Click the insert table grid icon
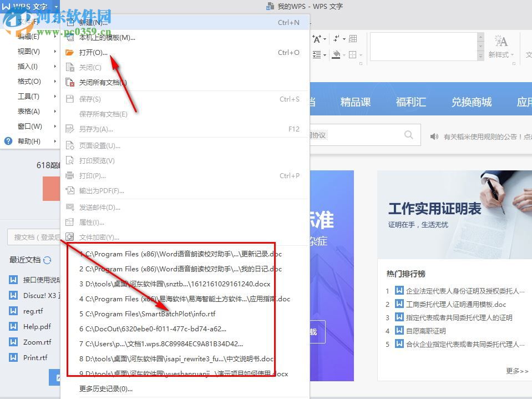 click(x=353, y=39)
